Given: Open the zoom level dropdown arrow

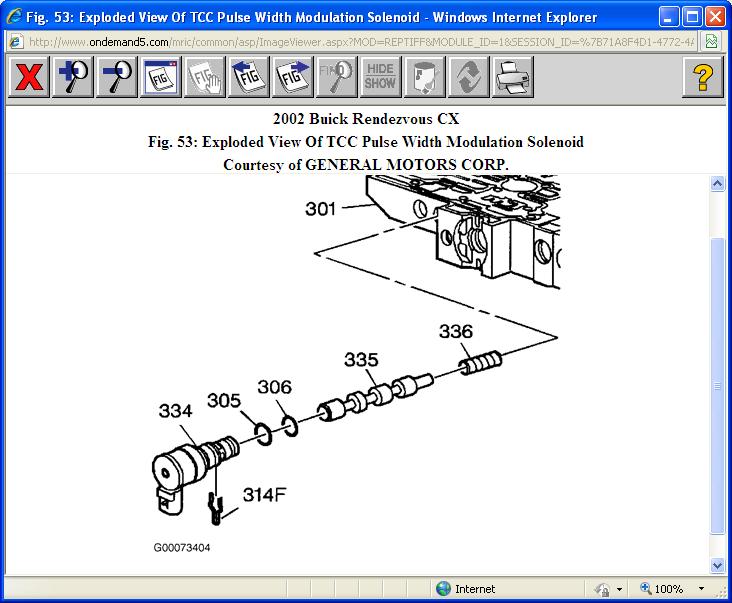Looking at the screenshot, I should [701, 589].
